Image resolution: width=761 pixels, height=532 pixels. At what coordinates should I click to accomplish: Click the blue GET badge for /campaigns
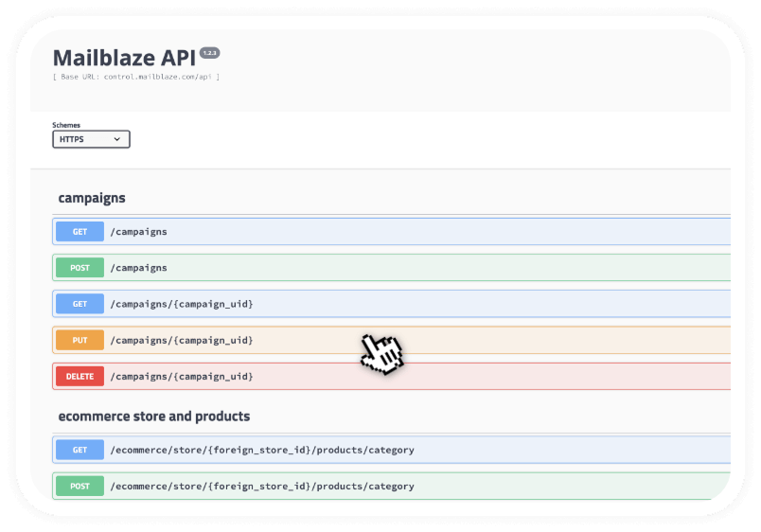click(x=80, y=232)
